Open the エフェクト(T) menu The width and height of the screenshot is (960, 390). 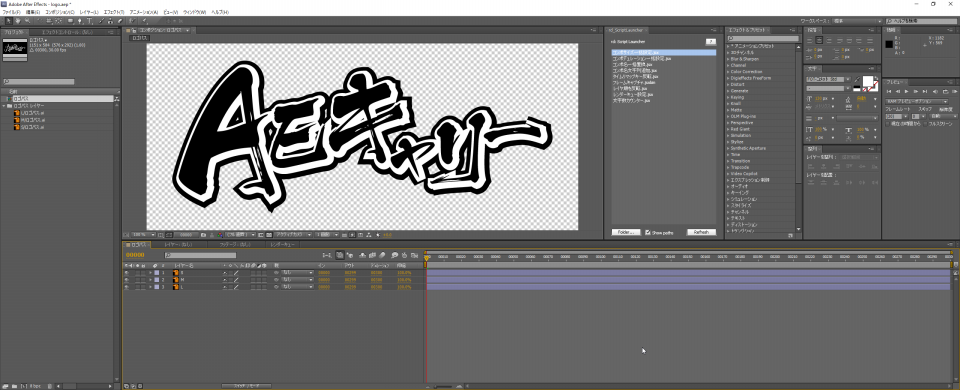[x=114, y=12]
